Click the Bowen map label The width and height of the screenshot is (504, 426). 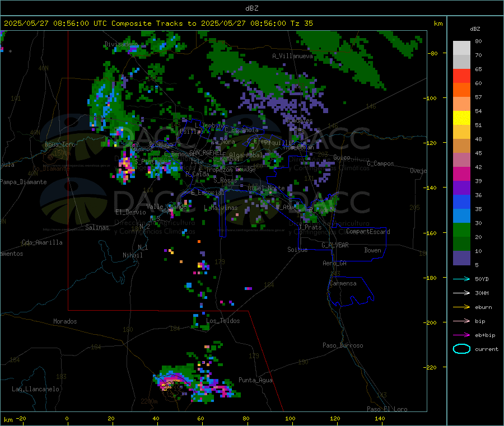372,250
